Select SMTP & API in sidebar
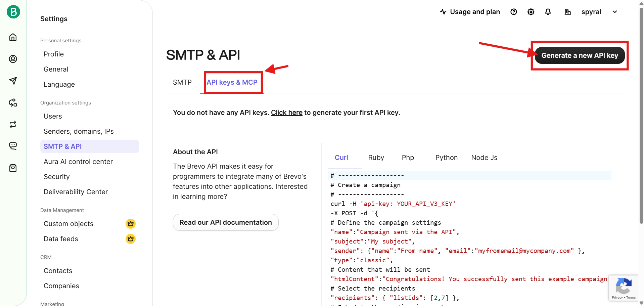644x306 pixels. (89, 146)
